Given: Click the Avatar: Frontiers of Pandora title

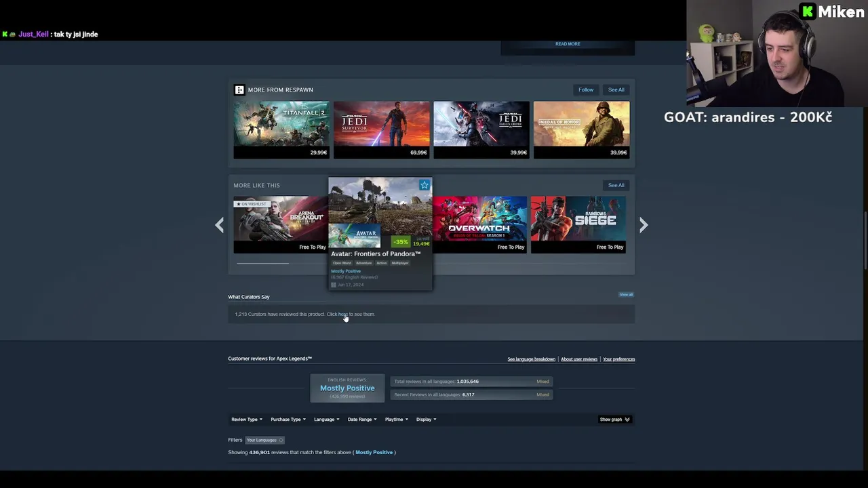Looking at the screenshot, I should [376, 254].
